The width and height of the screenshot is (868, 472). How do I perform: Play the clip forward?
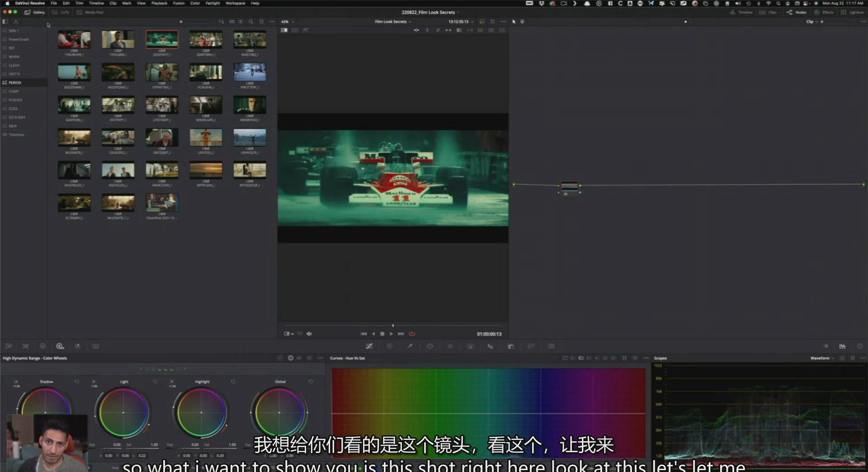coord(392,334)
